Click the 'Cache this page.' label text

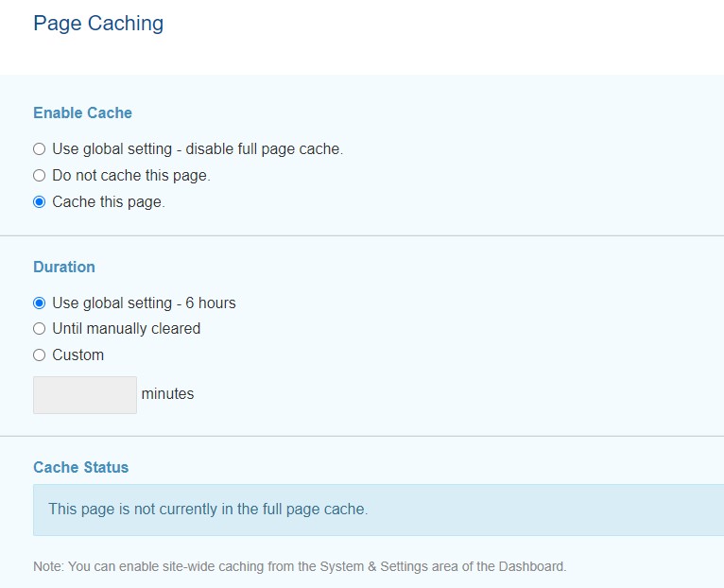(x=109, y=202)
